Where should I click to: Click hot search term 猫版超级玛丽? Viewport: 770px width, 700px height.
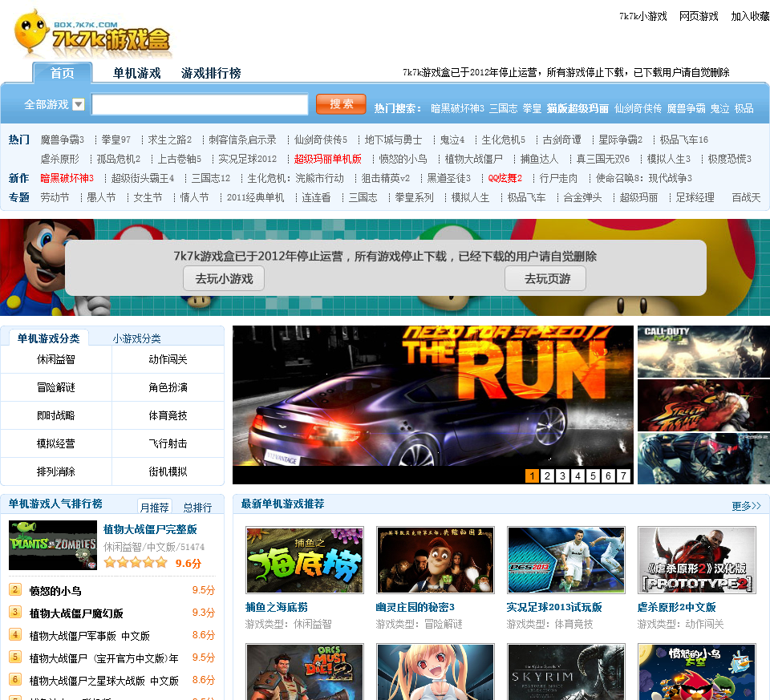pyautogui.click(x=577, y=108)
